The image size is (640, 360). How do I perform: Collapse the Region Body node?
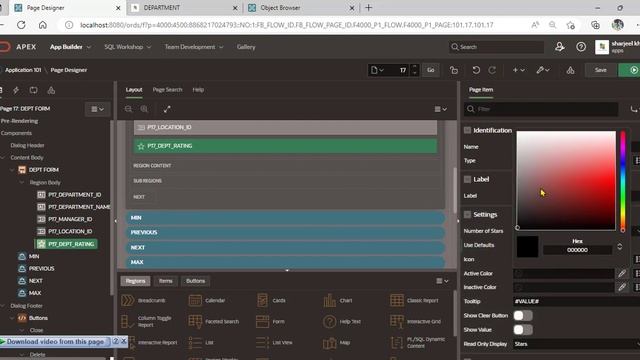click(x=21, y=182)
